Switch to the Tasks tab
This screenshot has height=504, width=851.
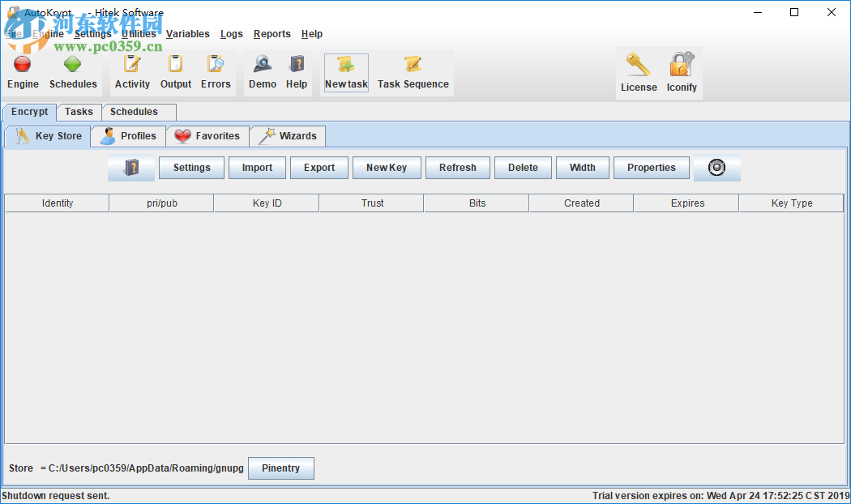(x=79, y=112)
